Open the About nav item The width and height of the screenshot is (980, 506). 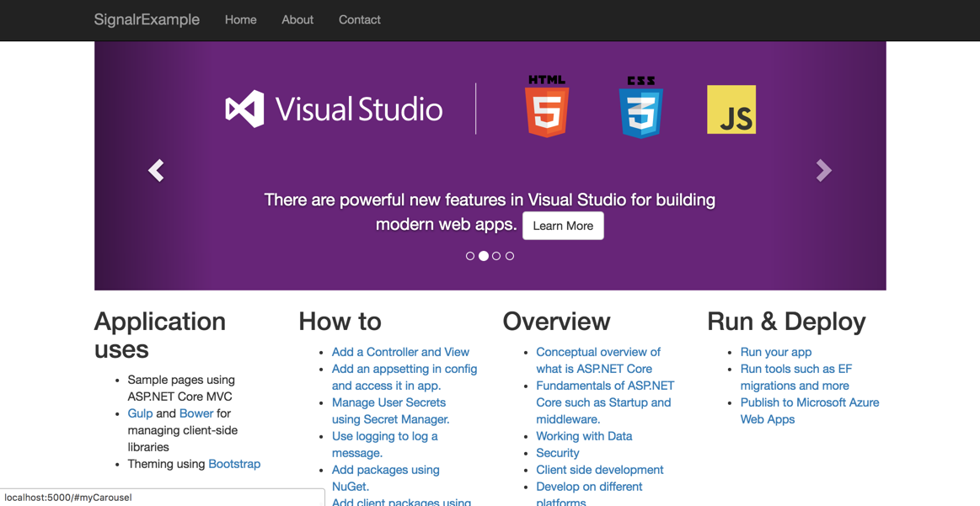pyautogui.click(x=297, y=20)
